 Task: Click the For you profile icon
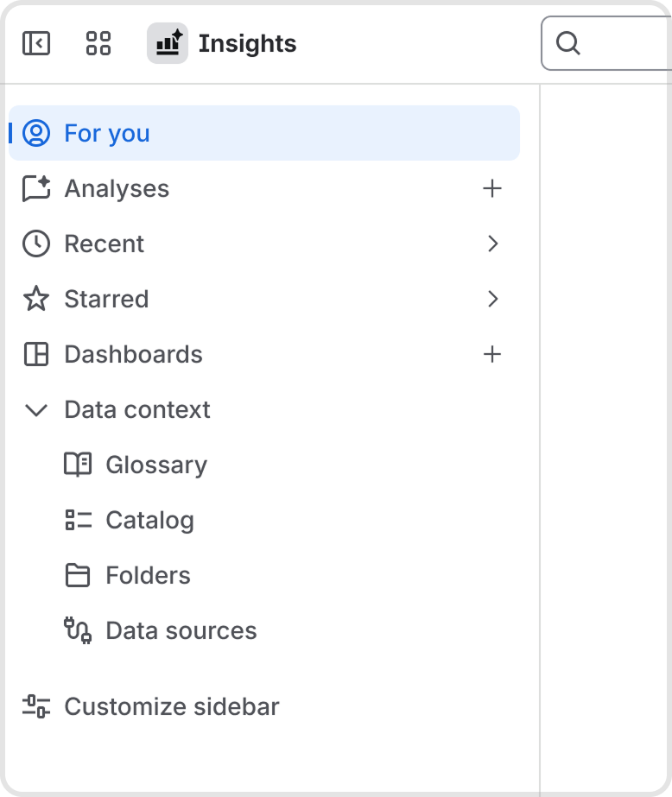click(x=36, y=133)
